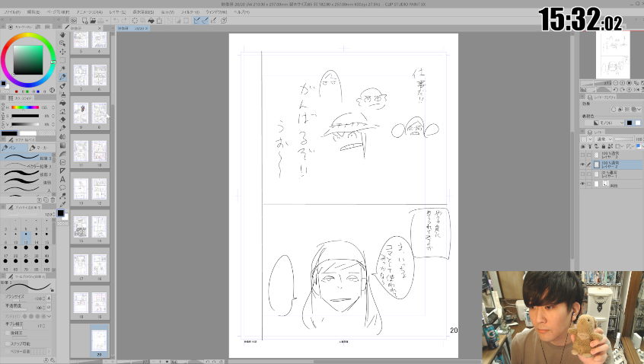644x364 pixels.
Task: Click the New document toolbar icon
Action: (85, 20)
